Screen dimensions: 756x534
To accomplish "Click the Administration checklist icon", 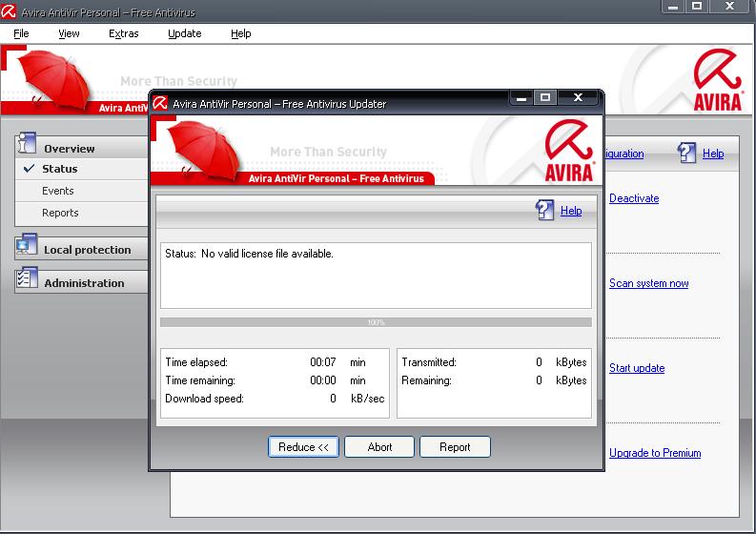I will pyautogui.click(x=26, y=278).
